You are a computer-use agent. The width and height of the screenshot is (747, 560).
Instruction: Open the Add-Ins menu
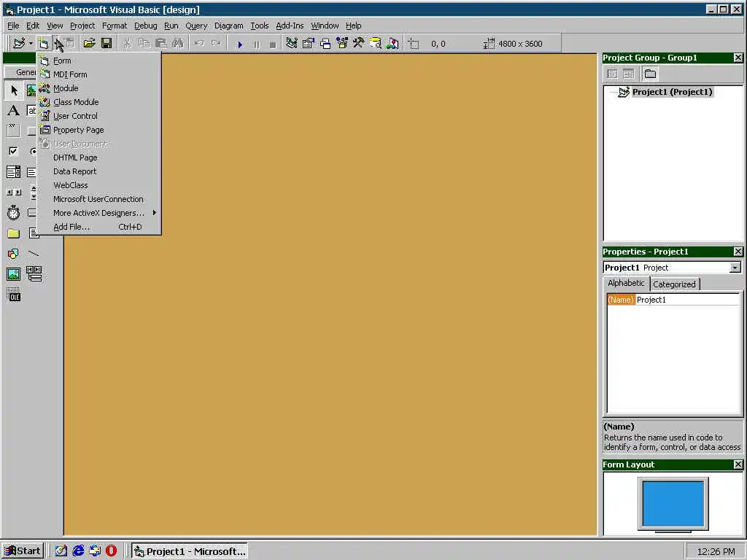[290, 26]
